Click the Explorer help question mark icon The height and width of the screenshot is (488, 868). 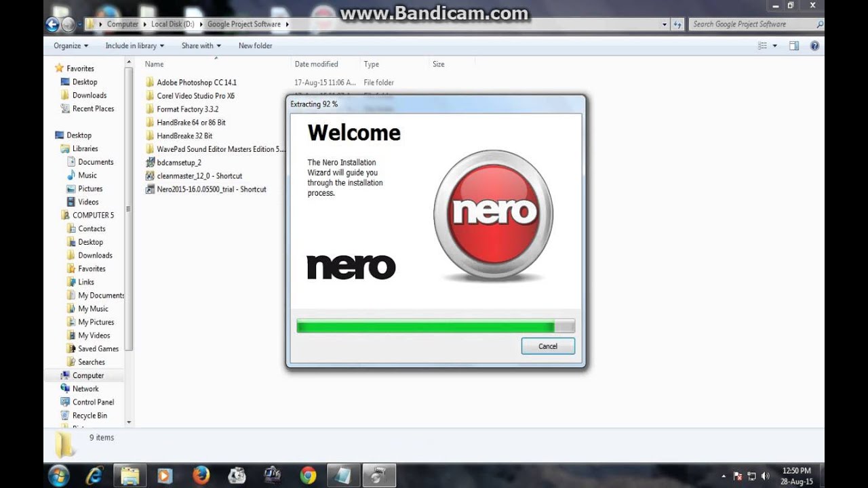tap(814, 45)
